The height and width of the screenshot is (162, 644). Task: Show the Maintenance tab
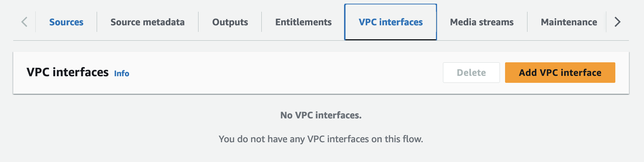point(569,22)
